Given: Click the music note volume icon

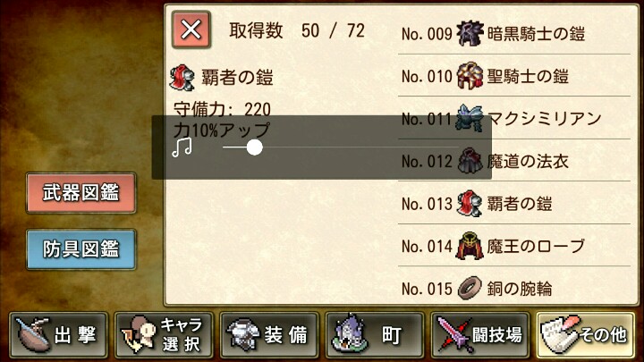Looking at the screenshot, I should click(x=182, y=147).
